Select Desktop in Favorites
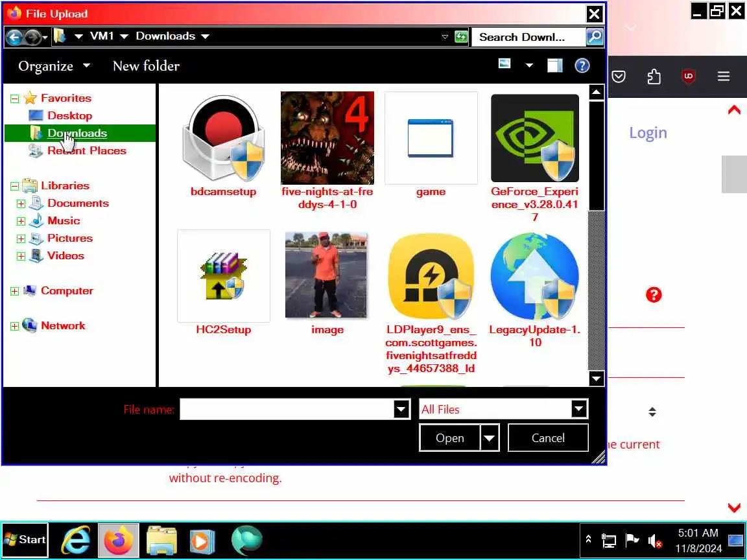This screenshot has width=747, height=560. (69, 115)
